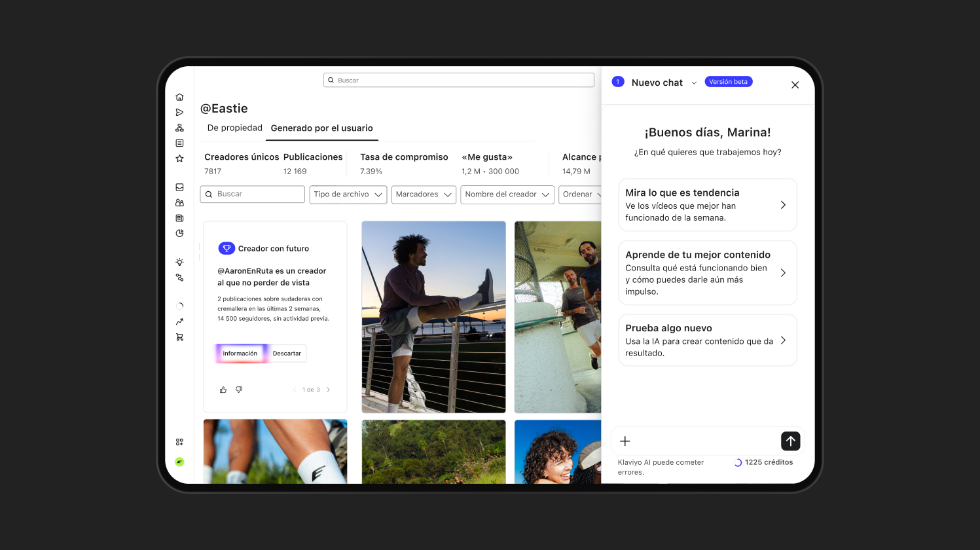Click the Descartar button
Image resolution: width=980 pixels, height=550 pixels.
(287, 354)
